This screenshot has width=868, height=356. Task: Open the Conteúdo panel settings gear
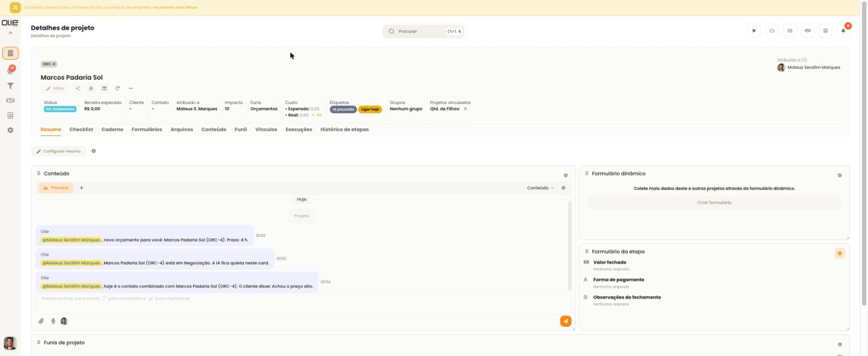[x=565, y=175]
